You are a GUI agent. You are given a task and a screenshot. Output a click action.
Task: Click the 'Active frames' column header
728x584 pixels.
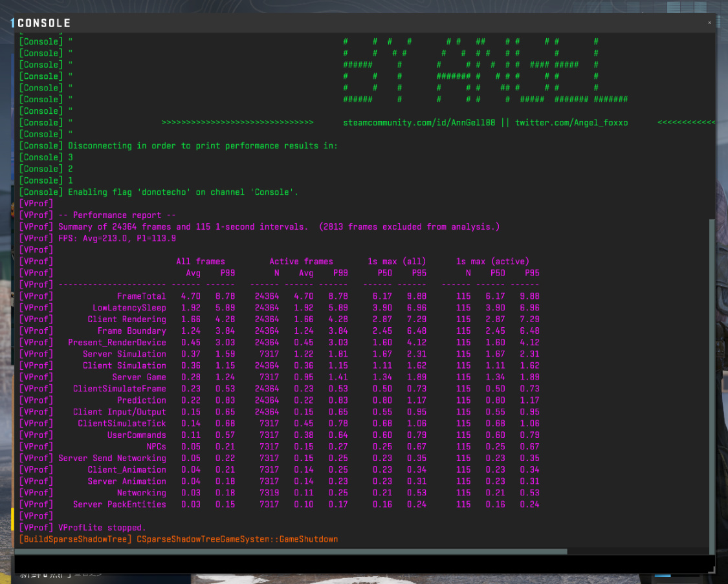[302, 261]
